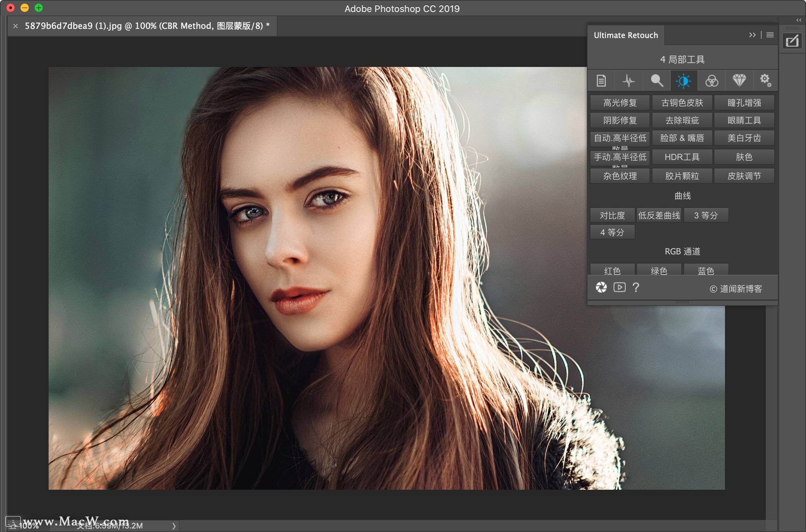Select the diamond icon tab in the panel
Viewport: 806px width, 532px height.
pyautogui.click(x=739, y=80)
